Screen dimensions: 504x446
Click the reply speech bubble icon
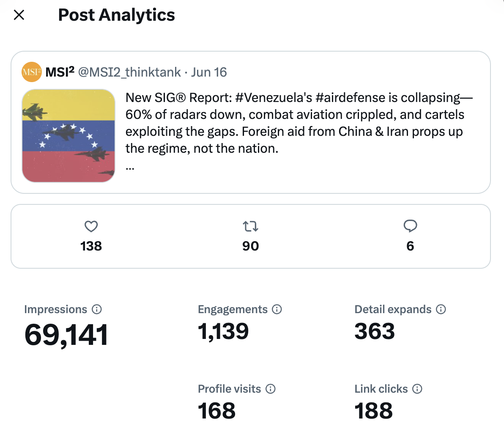pos(410,226)
